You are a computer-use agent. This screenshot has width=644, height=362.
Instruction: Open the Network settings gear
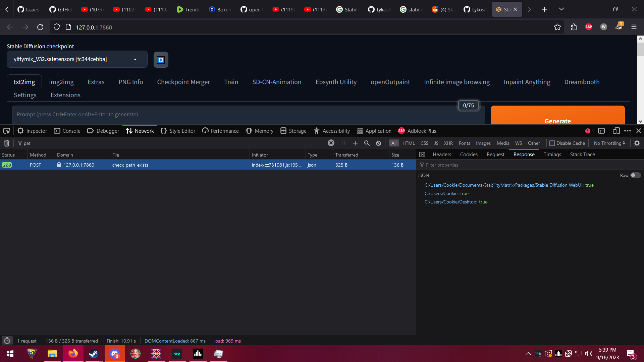(x=637, y=143)
